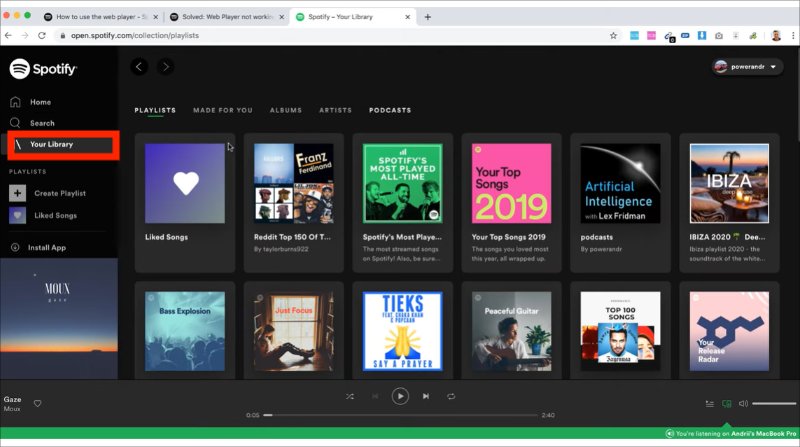Viewport: 800px width, 447px height.
Task: Open the connect to a device menu
Action: [727, 404]
